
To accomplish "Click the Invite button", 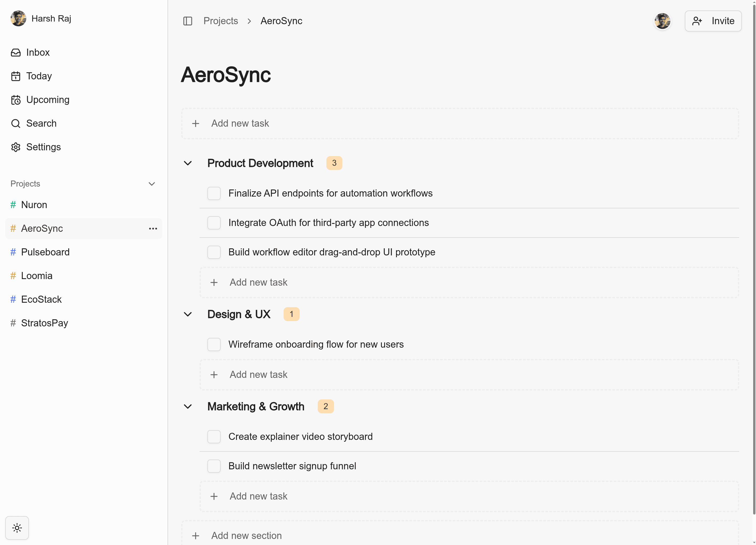I will [x=713, y=21].
